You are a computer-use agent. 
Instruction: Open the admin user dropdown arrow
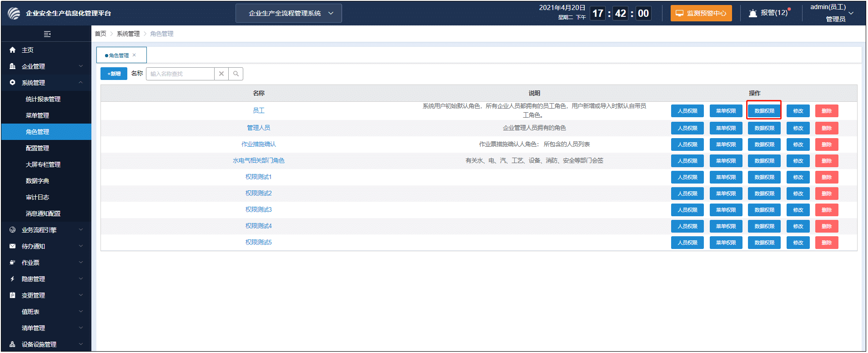(851, 13)
